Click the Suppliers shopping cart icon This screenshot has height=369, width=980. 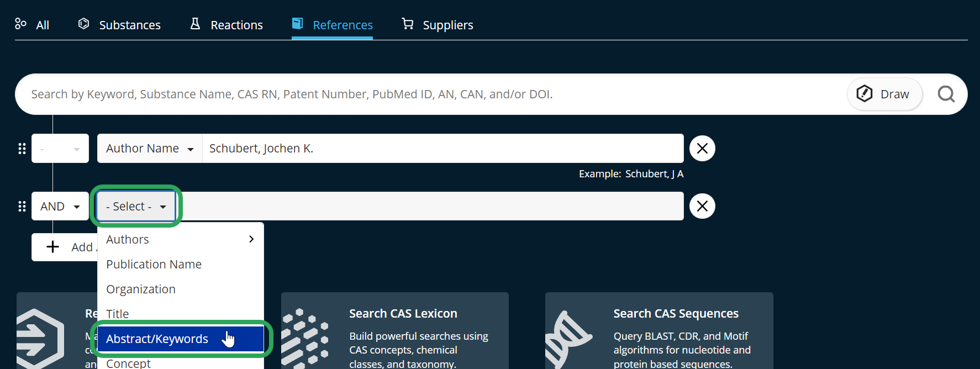408,24
